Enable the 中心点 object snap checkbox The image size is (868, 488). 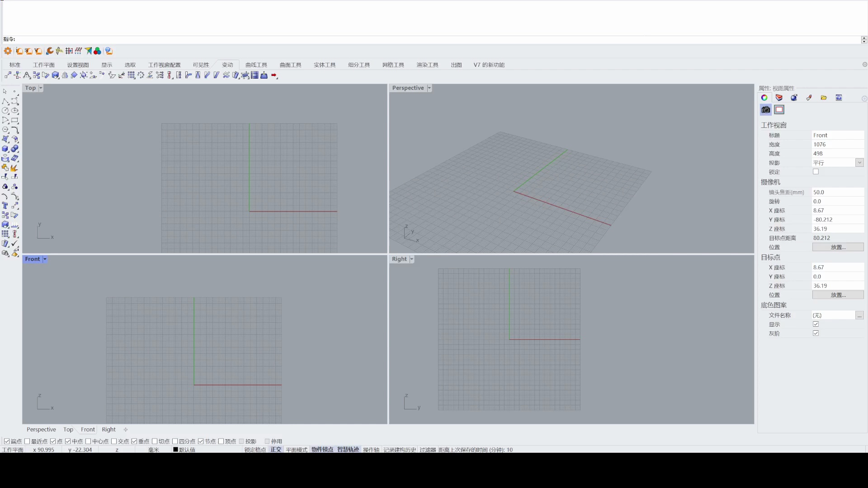pyautogui.click(x=88, y=441)
